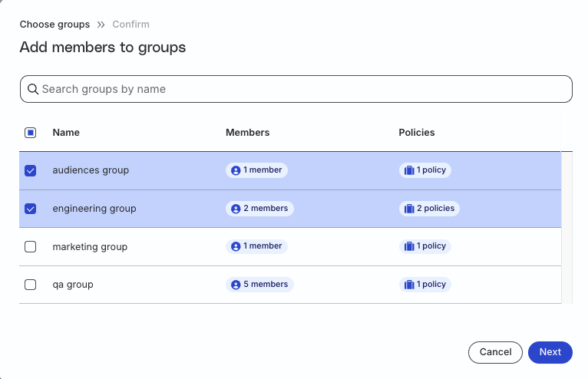Click the engineering group 2 members badge

(x=259, y=209)
